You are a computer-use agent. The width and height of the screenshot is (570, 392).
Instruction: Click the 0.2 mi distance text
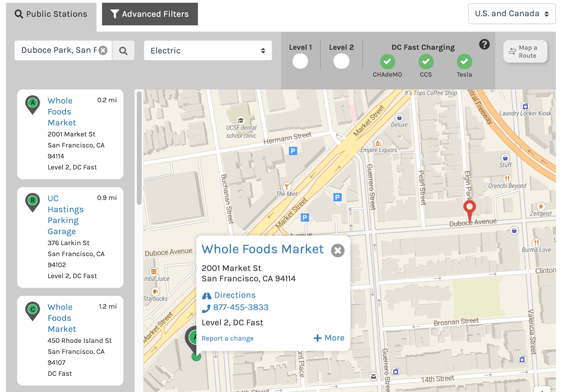pos(107,100)
